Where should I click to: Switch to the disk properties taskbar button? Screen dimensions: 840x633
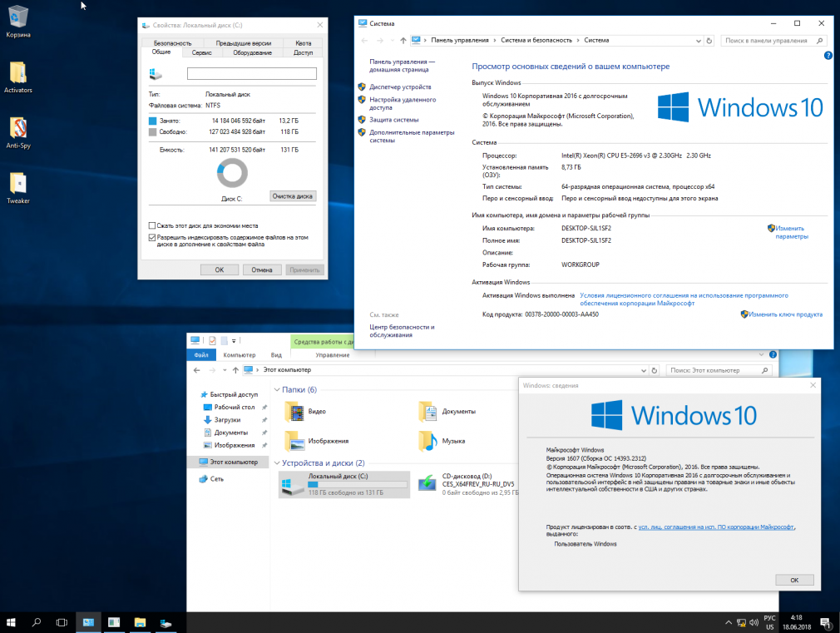tap(166, 622)
